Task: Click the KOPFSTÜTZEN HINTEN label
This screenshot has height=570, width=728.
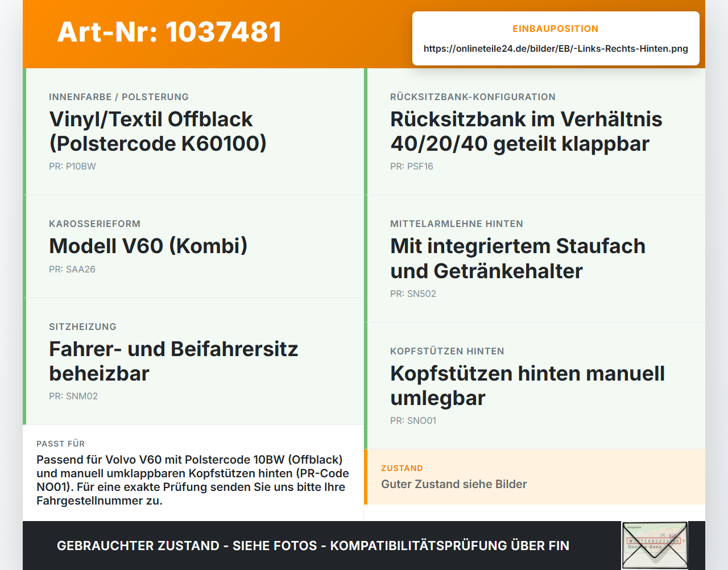Action: point(447,351)
